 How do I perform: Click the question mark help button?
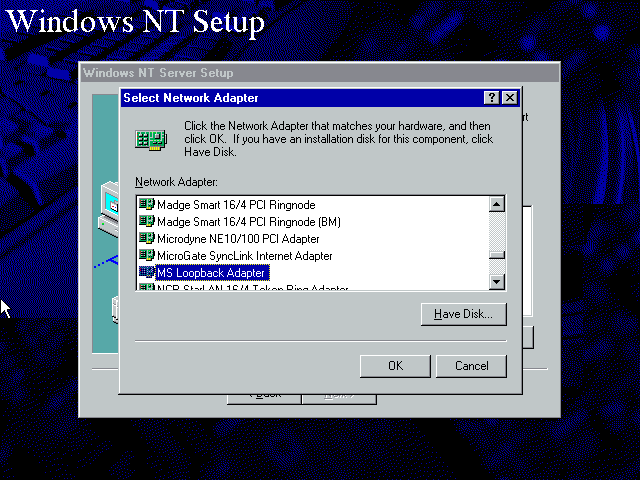tap(491, 98)
